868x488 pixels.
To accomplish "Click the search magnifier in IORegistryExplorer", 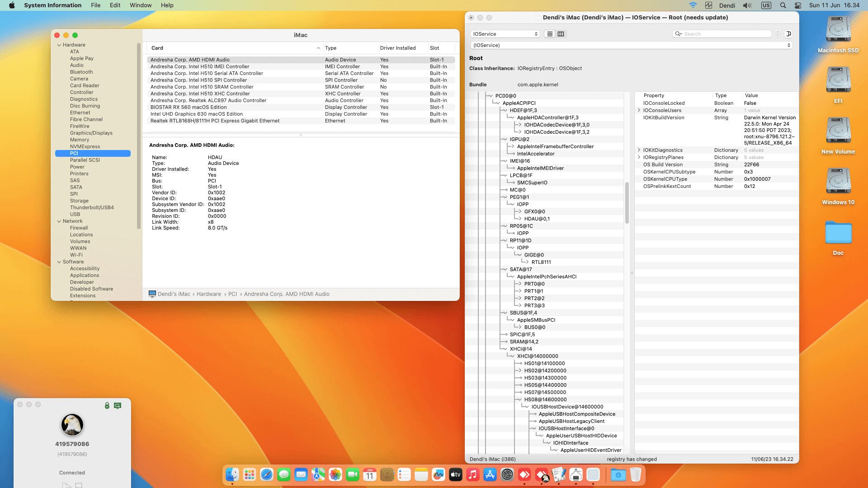I will click(x=679, y=34).
